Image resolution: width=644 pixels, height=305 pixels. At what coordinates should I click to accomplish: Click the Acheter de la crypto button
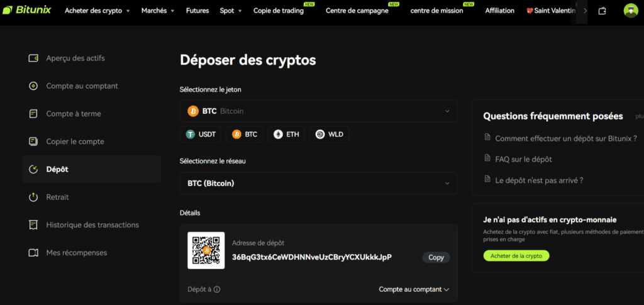pyautogui.click(x=516, y=256)
